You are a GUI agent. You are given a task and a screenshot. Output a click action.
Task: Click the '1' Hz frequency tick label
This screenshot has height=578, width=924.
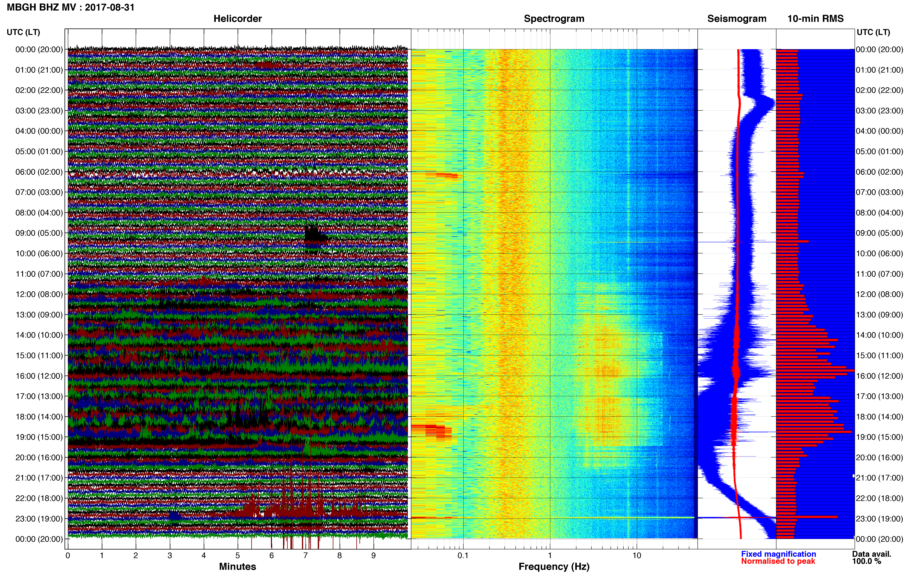[x=550, y=555]
